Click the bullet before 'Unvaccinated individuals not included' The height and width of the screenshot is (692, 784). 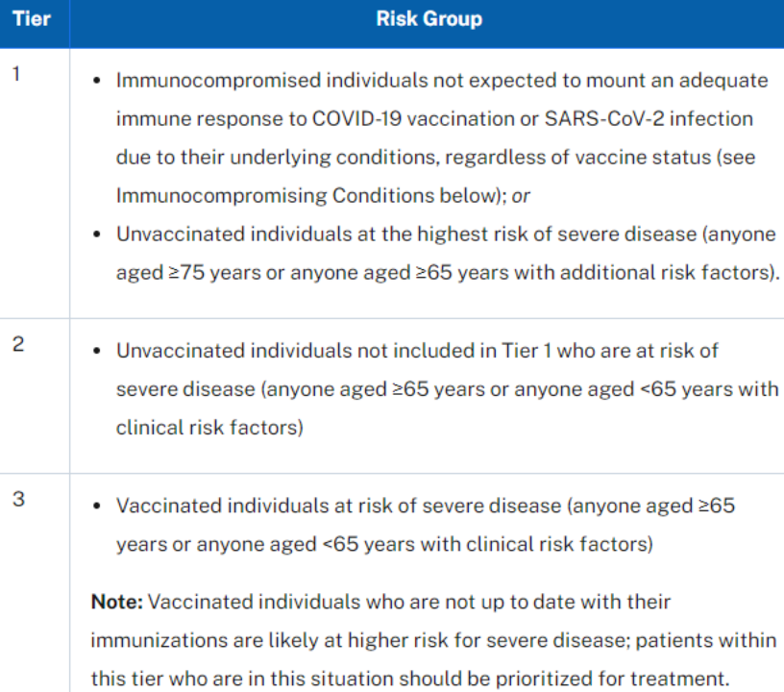[97, 352]
